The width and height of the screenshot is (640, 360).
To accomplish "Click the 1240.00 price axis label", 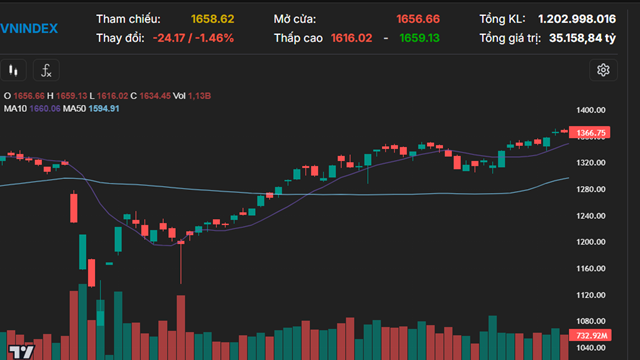I will tap(591, 216).
